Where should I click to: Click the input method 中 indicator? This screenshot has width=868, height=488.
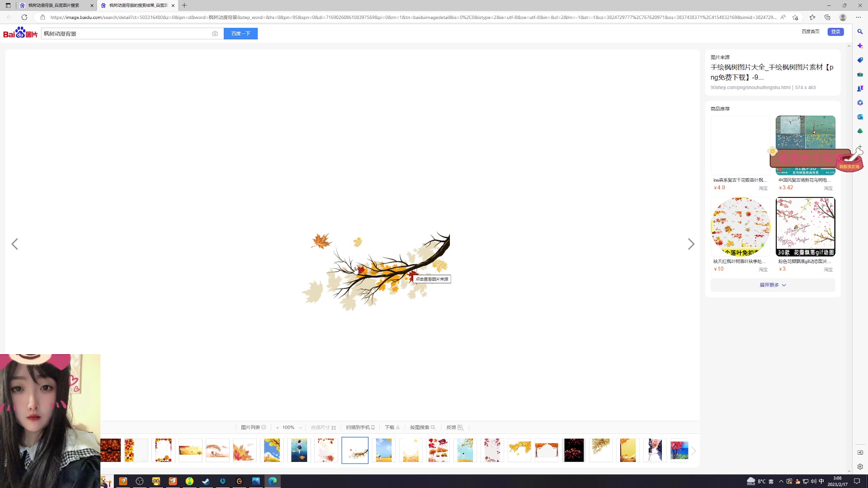821,481
